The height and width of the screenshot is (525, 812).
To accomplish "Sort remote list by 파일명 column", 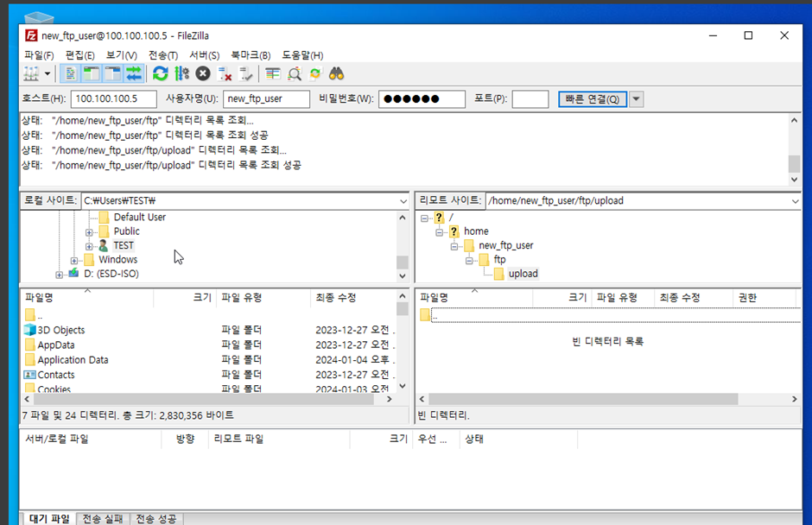I will (475, 298).
